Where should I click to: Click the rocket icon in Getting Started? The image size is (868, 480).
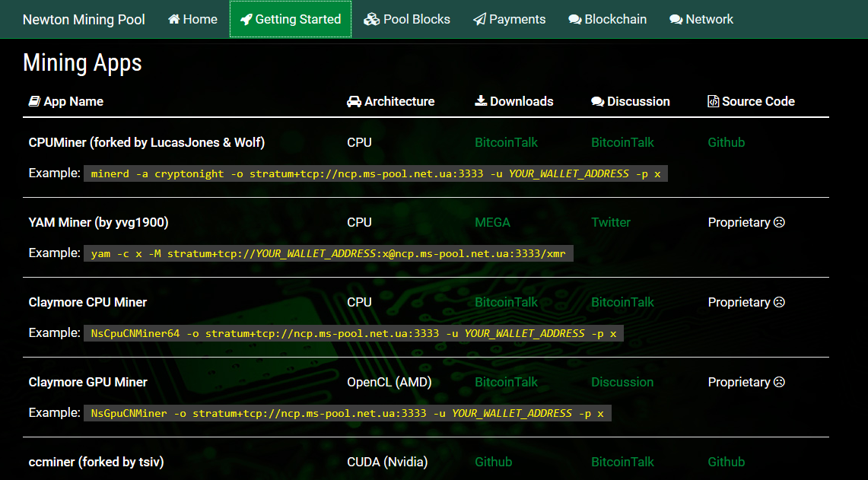pyautogui.click(x=246, y=19)
